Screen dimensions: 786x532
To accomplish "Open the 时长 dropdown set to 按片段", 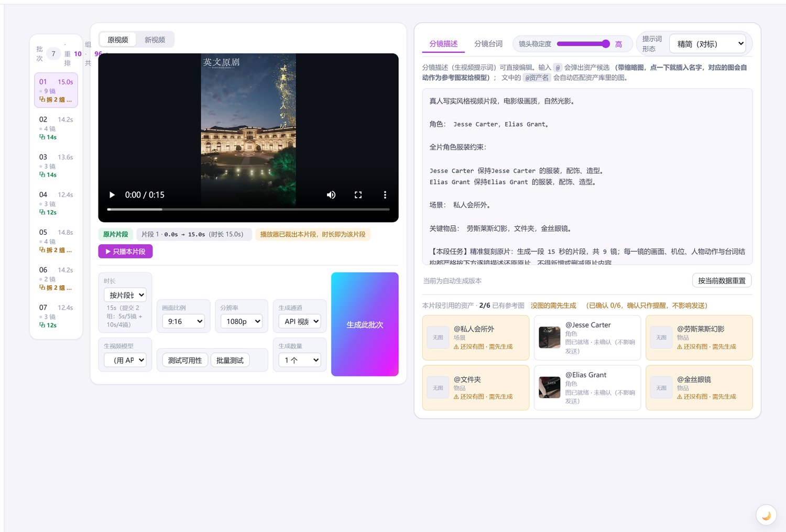I will click(x=125, y=295).
